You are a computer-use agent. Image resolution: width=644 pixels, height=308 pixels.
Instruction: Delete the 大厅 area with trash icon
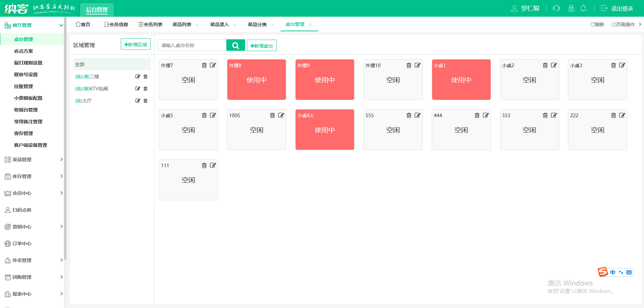click(x=145, y=101)
